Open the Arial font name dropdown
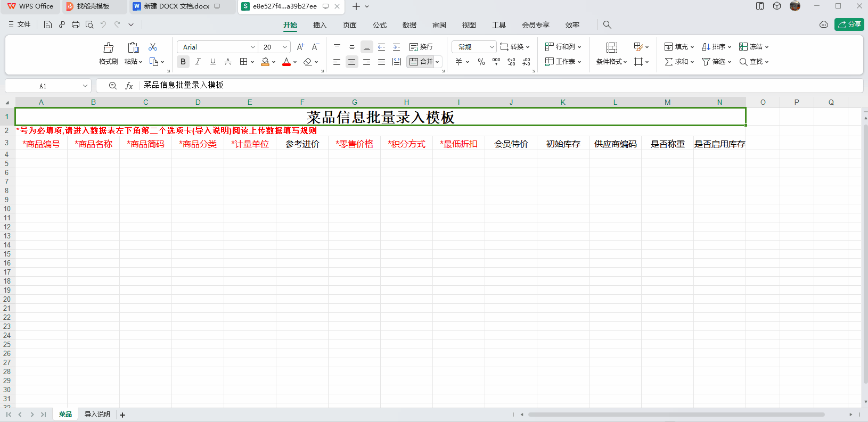Screen dimensions: 868x422 pos(252,47)
